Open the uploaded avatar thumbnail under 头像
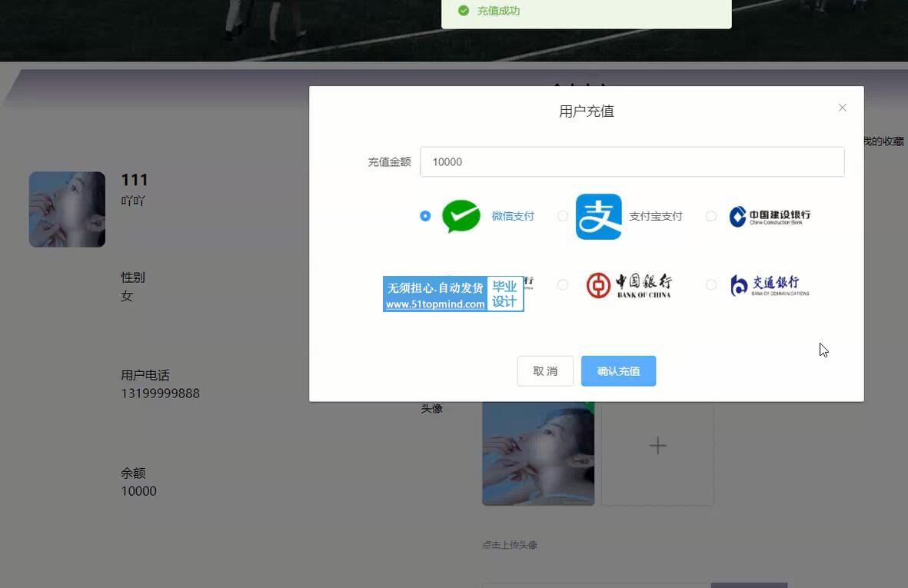The height and width of the screenshot is (588, 908). tap(538, 453)
